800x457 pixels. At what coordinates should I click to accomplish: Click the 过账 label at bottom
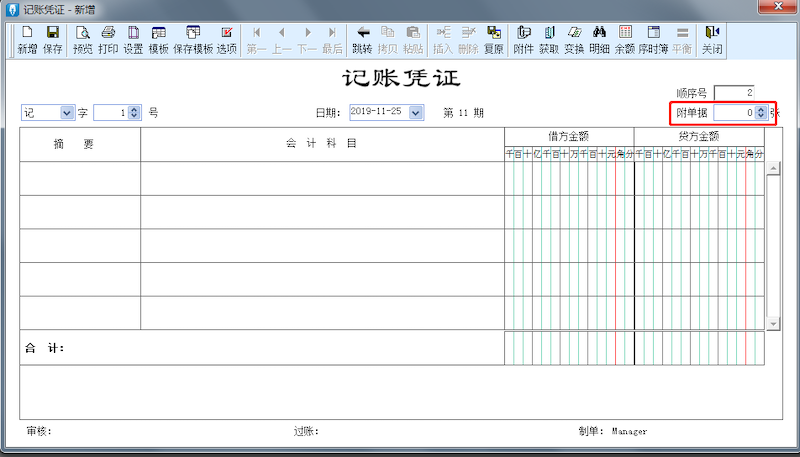[x=307, y=431]
